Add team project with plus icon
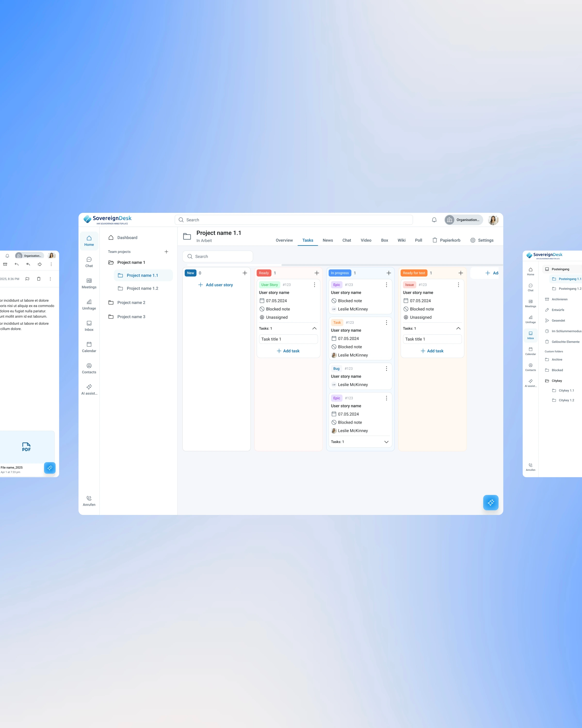This screenshot has height=728, width=582. pyautogui.click(x=166, y=252)
